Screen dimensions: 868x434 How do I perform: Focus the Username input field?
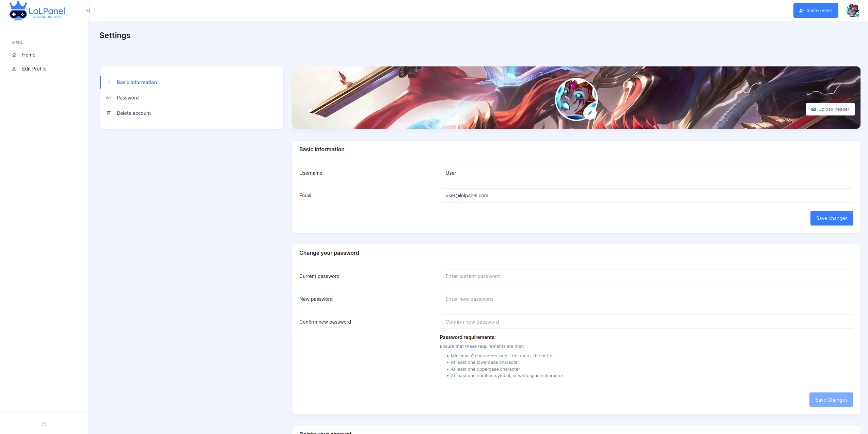coord(646,173)
